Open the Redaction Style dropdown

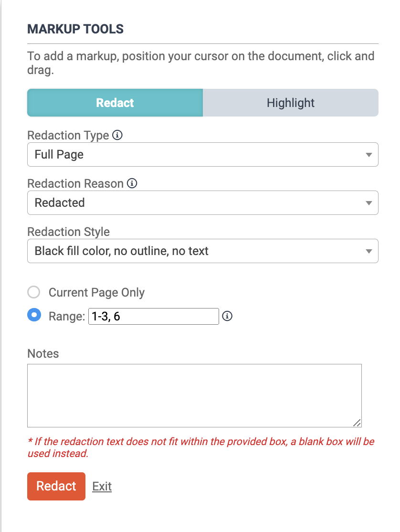pyautogui.click(x=202, y=251)
